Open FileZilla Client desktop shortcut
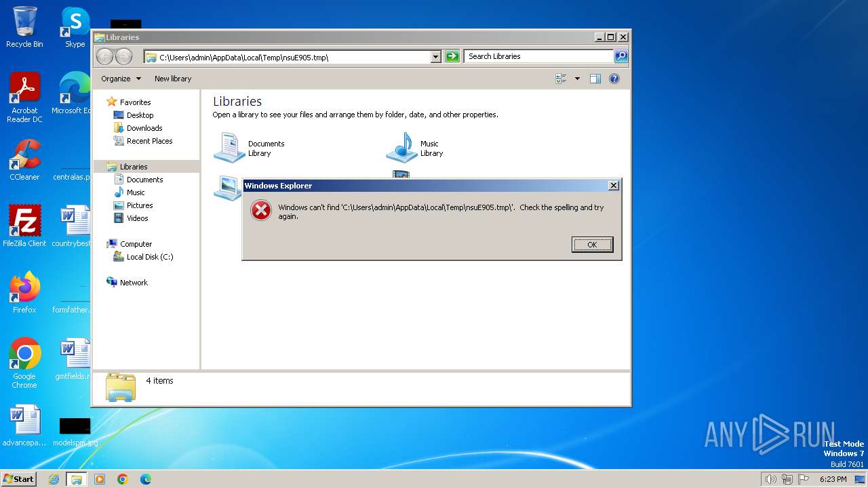 [24, 226]
